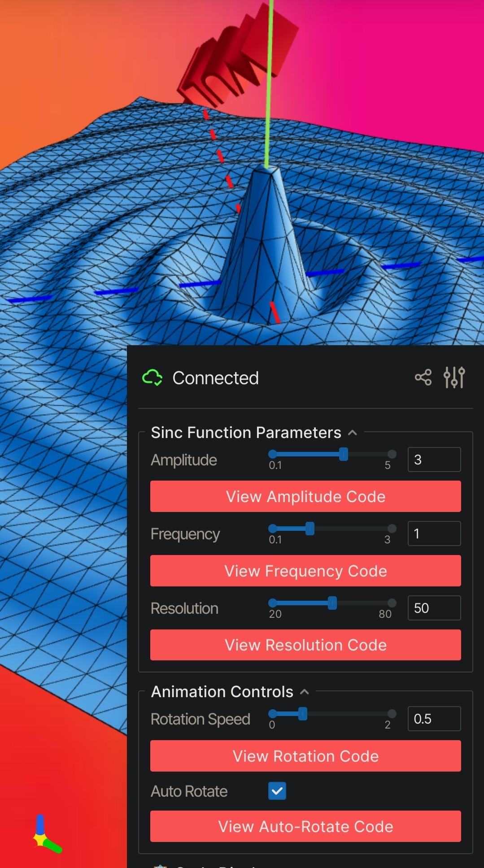The image size is (484, 868).
Task: Click the green Connected cloud status icon
Action: [152, 378]
